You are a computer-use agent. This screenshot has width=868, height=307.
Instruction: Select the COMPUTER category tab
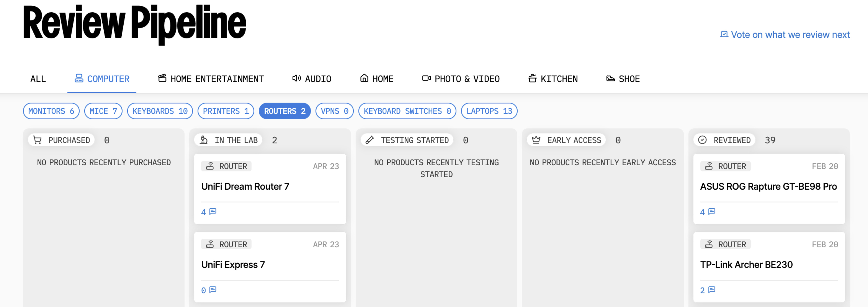[102, 79]
